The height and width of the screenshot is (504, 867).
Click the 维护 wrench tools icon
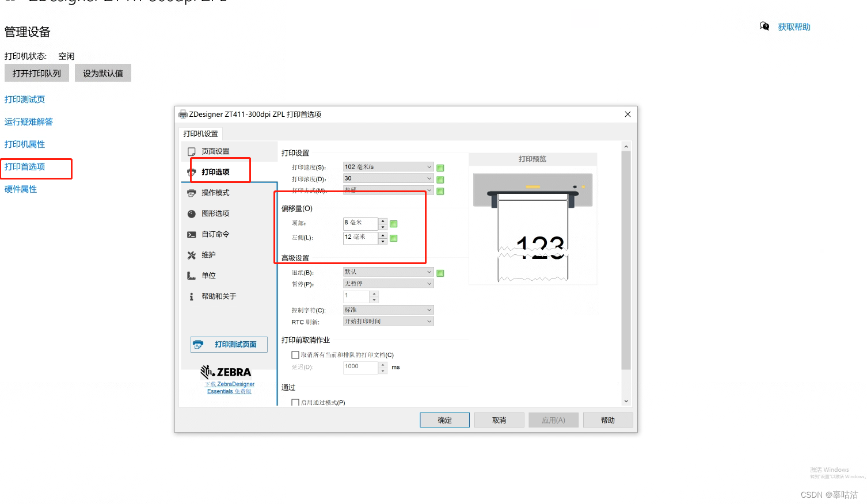(192, 255)
